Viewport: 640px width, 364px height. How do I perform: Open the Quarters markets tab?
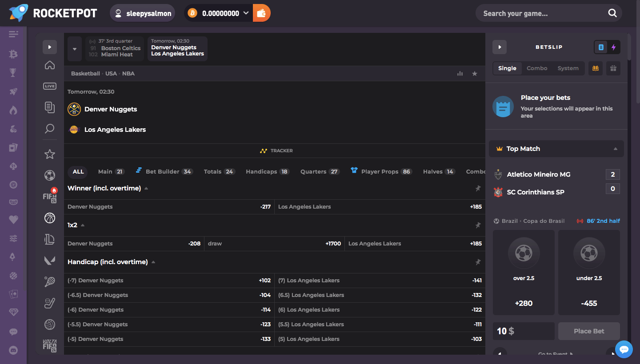coord(320,172)
